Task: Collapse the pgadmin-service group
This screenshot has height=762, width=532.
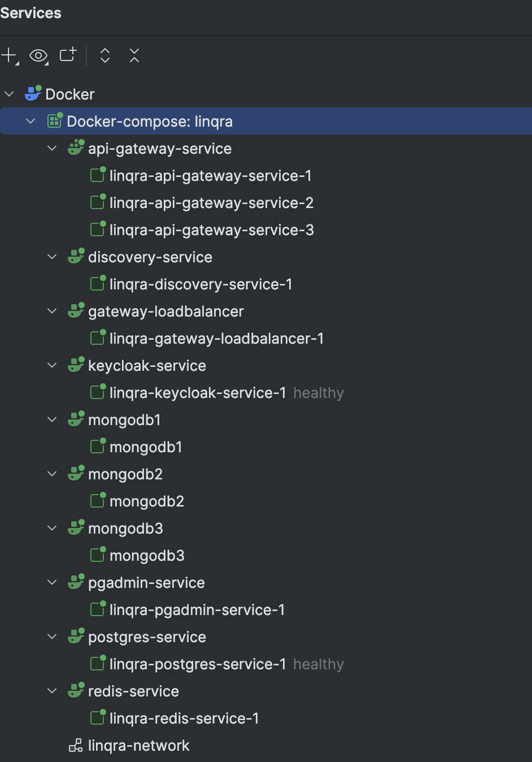Action: pyautogui.click(x=52, y=582)
